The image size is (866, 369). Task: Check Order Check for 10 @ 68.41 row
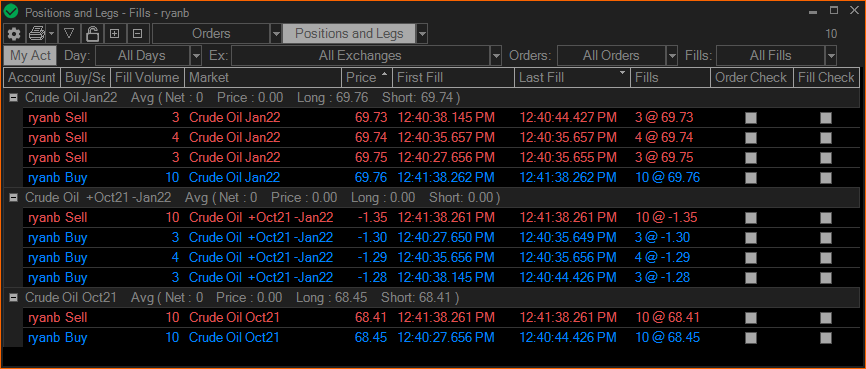pyautogui.click(x=751, y=318)
